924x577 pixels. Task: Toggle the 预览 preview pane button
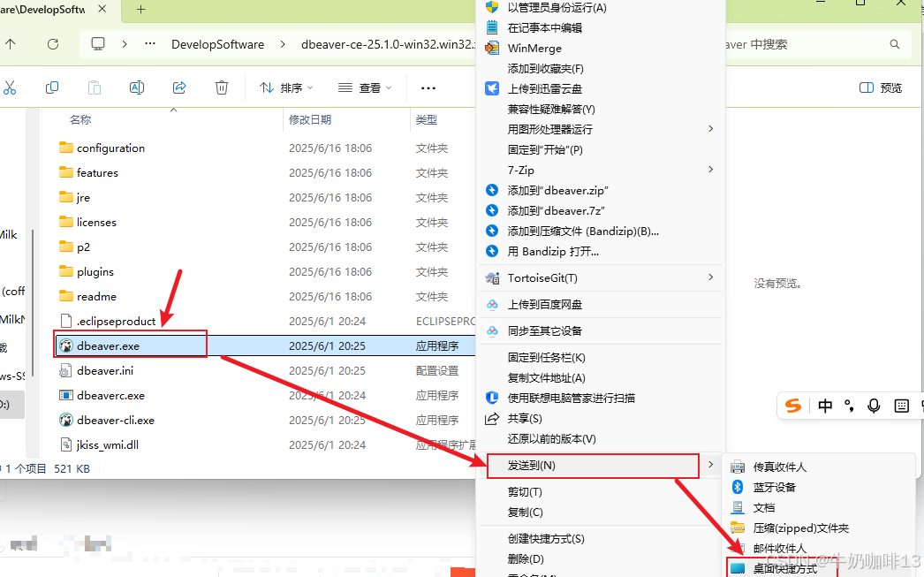click(881, 87)
